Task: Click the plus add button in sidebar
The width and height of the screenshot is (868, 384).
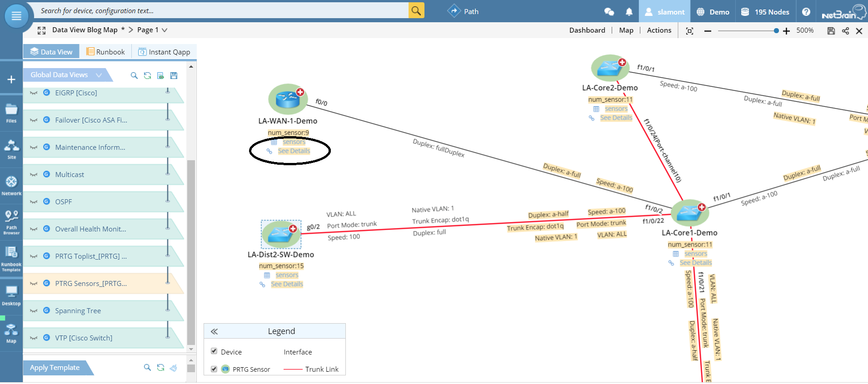Action: [x=11, y=79]
